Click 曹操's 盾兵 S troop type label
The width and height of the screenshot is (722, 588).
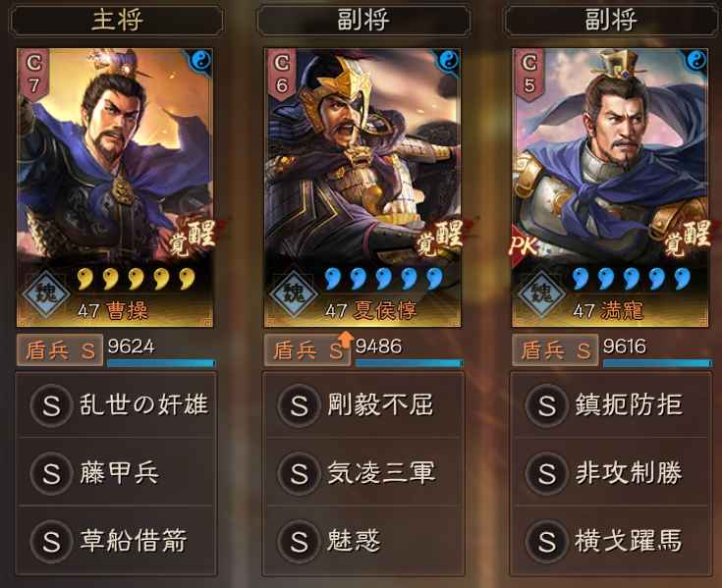point(59,350)
